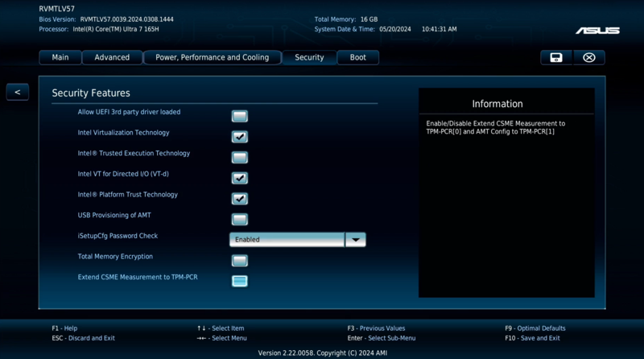Select Intel Virtualization Technology label
Image resolution: width=644 pixels, height=359 pixels.
(123, 133)
